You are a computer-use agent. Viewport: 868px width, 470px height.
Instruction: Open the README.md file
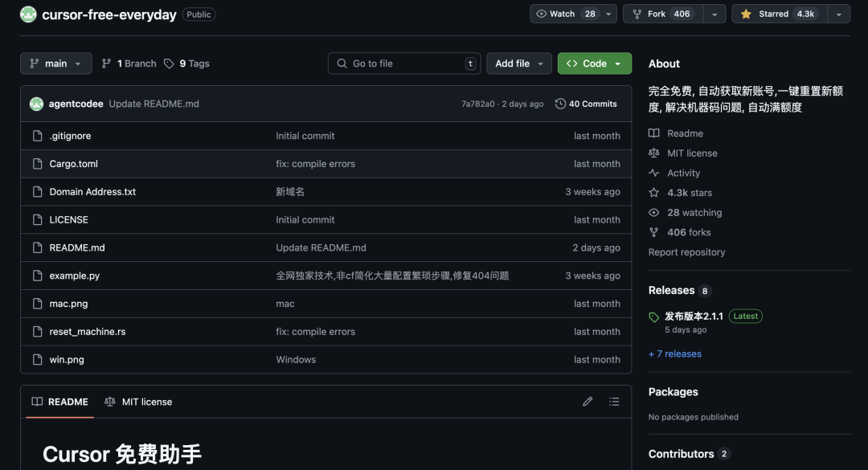(x=77, y=247)
